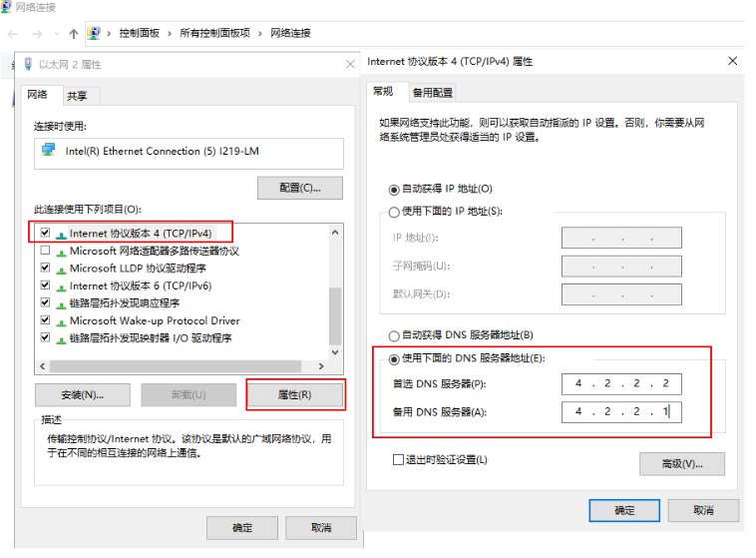The height and width of the screenshot is (558, 756).
Task: Click the up-arrow navigation icon in address bar
Action: coord(74,33)
